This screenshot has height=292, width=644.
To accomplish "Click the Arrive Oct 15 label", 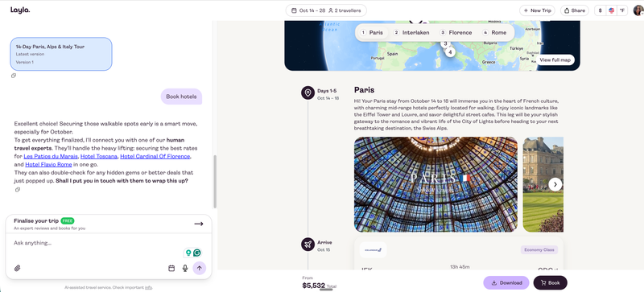I will pyautogui.click(x=324, y=246).
